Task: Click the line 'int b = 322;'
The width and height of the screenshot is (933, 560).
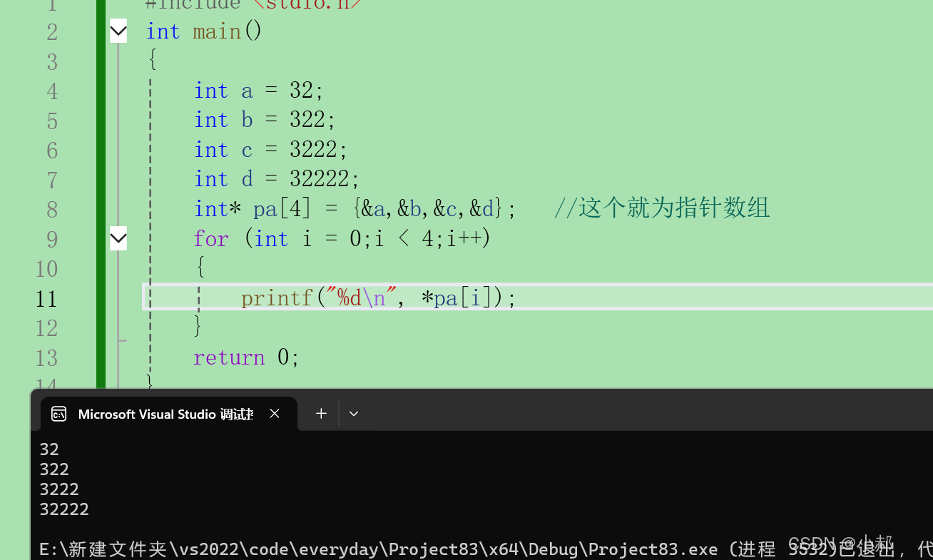Action: pos(265,120)
